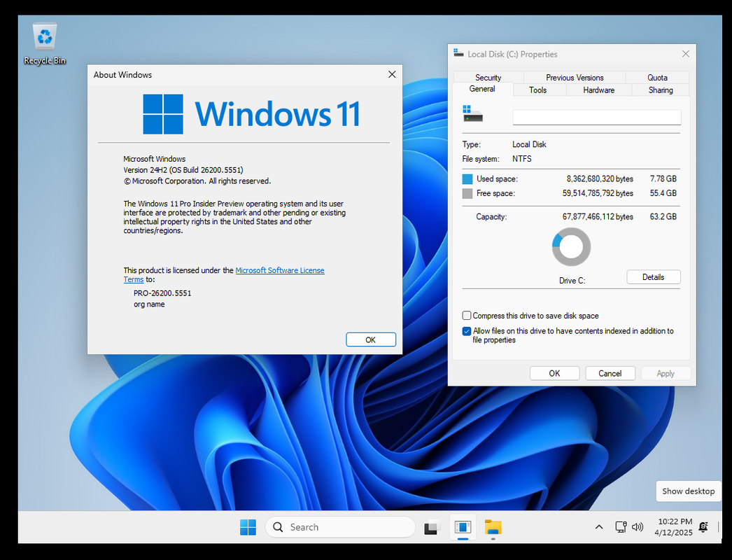
Task: Open the Sharing tab
Action: click(661, 90)
